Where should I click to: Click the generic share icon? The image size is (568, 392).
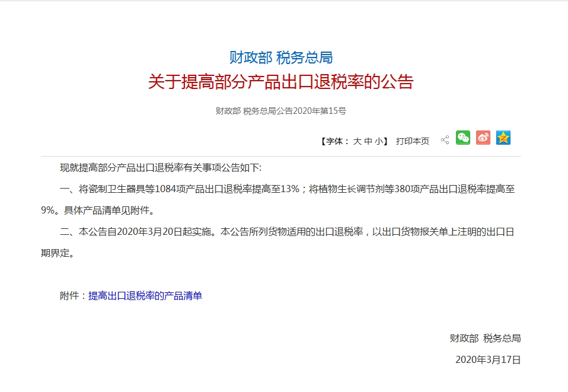tap(445, 140)
